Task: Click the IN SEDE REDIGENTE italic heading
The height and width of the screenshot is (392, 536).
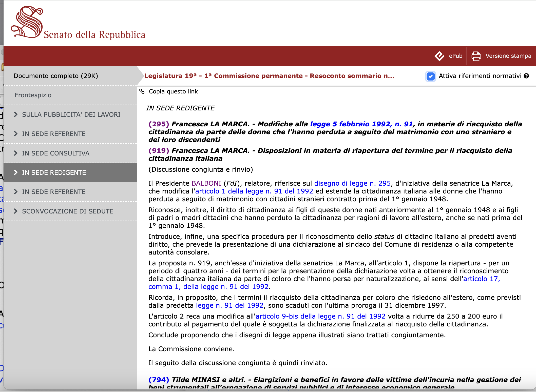Action: coord(180,108)
